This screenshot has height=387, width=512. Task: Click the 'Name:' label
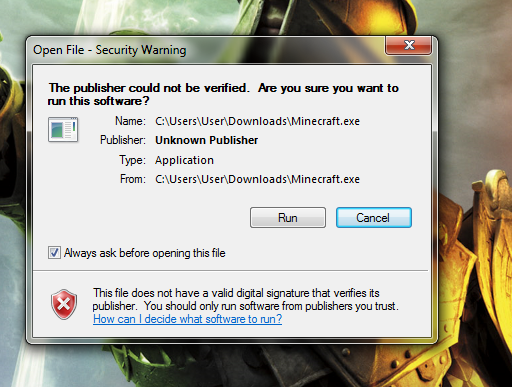tap(130, 121)
